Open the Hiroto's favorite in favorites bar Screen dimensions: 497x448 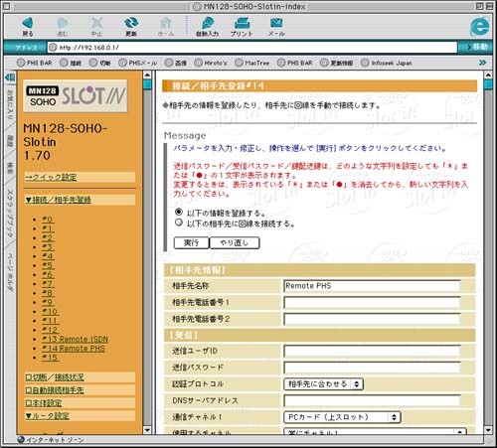[211, 63]
